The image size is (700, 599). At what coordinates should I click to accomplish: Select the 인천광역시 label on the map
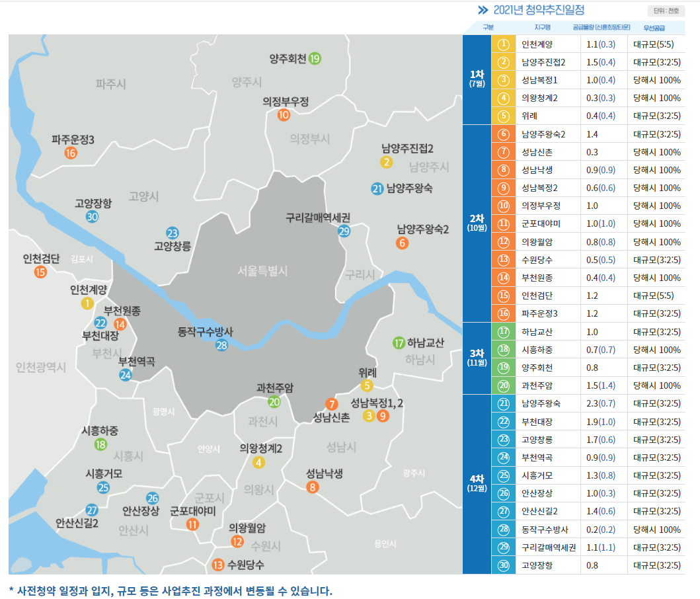(x=40, y=367)
